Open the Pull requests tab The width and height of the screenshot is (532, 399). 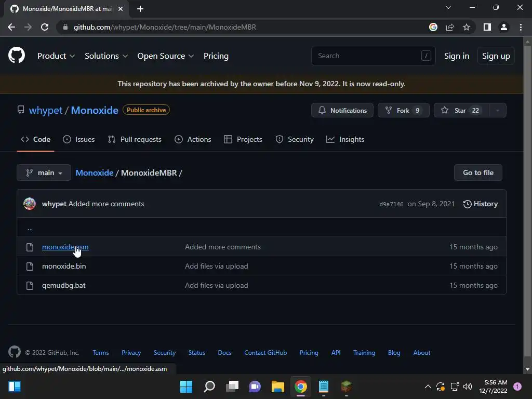tap(135, 139)
